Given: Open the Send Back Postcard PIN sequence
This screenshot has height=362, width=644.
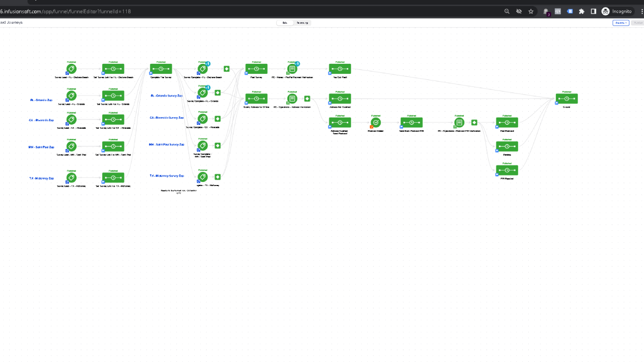Looking at the screenshot, I should point(412,123).
